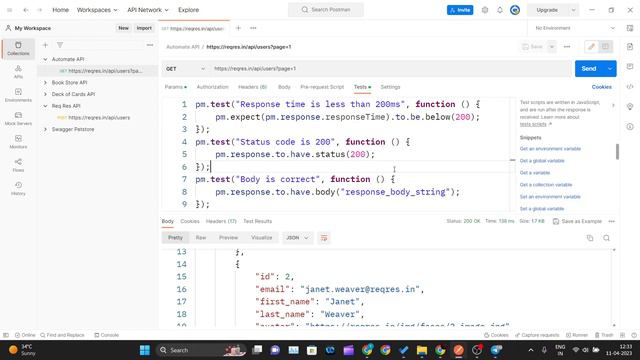640x360 pixels.
Task: Open the Environments sidebar panel
Action: (x=18, y=95)
